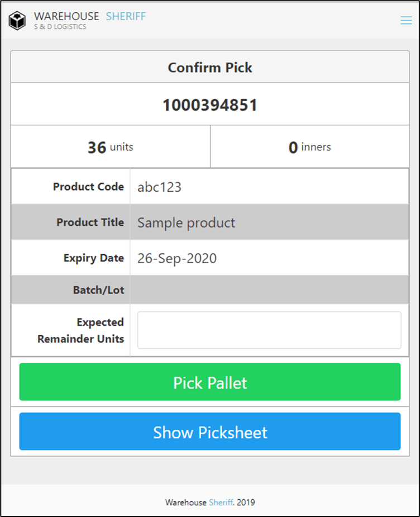The height and width of the screenshot is (517, 420).
Task: Open the Sheriff link in the footer
Action: tap(221, 502)
